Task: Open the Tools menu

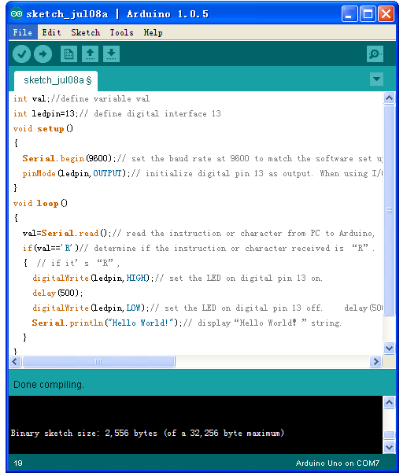Action: [122, 33]
